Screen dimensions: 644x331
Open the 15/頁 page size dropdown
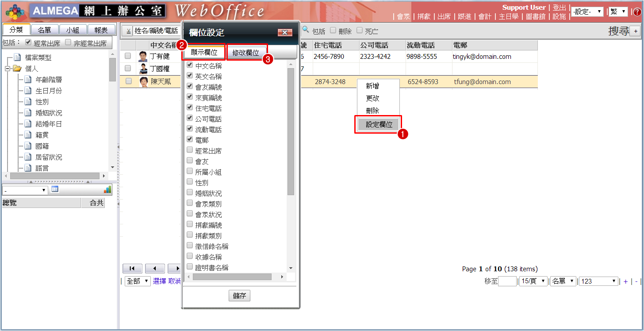point(533,281)
